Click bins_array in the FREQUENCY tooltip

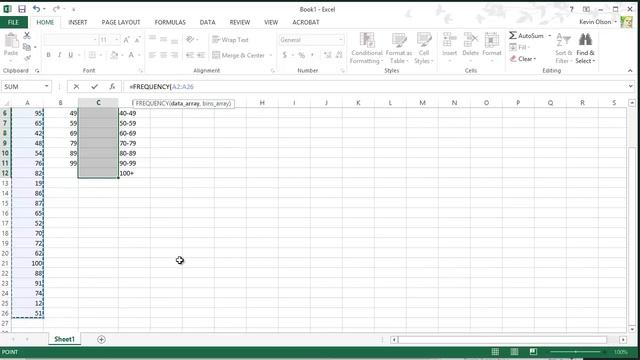pyautogui.click(x=216, y=104)
